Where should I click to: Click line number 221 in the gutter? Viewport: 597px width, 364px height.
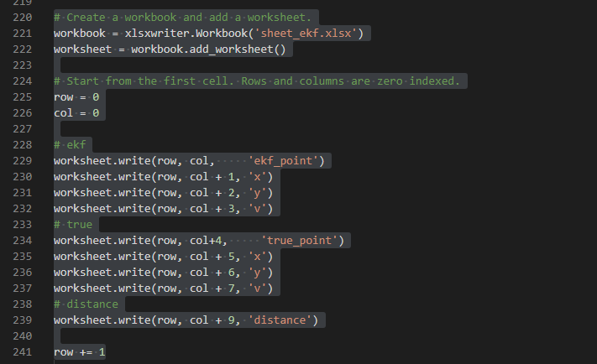(x=23, y=34)
